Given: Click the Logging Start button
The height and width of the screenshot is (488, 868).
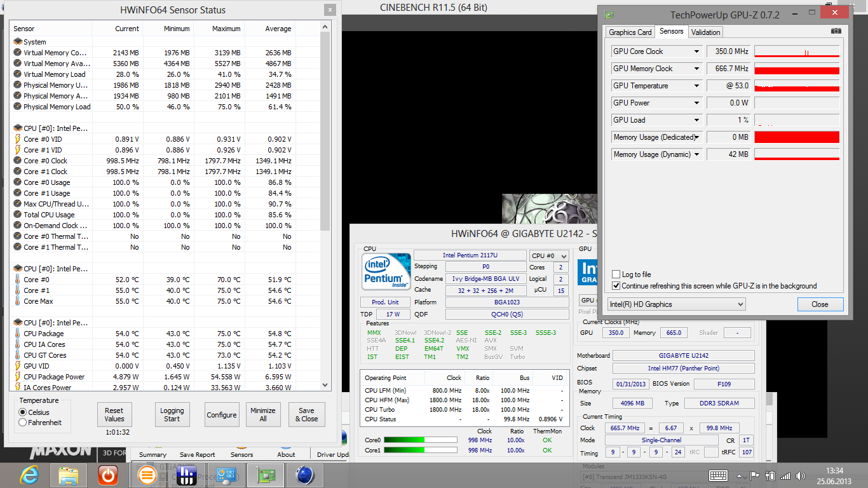Looking at the screenshot, I should (x=172, y=415).
